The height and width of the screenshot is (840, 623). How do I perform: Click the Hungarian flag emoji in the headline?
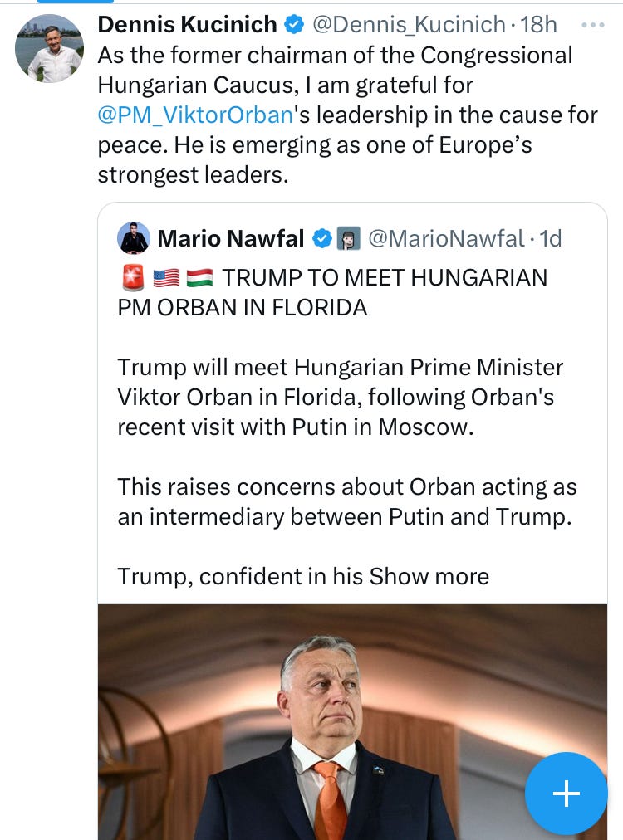(199, 277)
